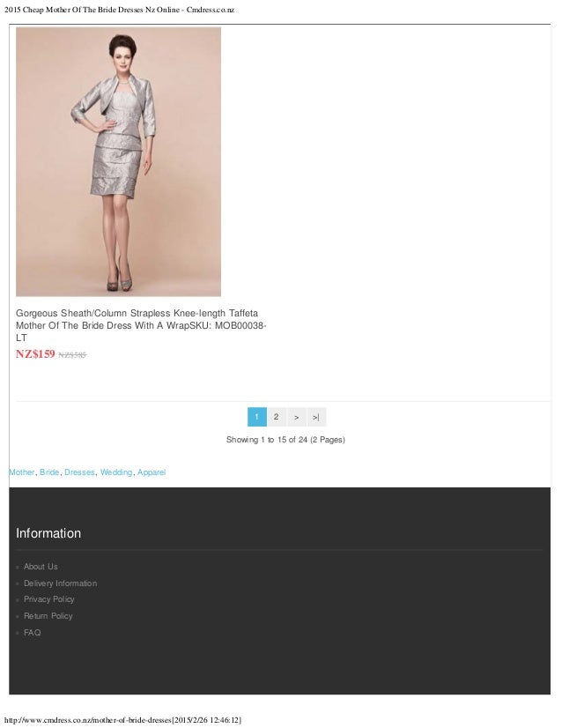Open the Mother tag link
Viewport: 562px width, 728px height.
pos(22,472)
